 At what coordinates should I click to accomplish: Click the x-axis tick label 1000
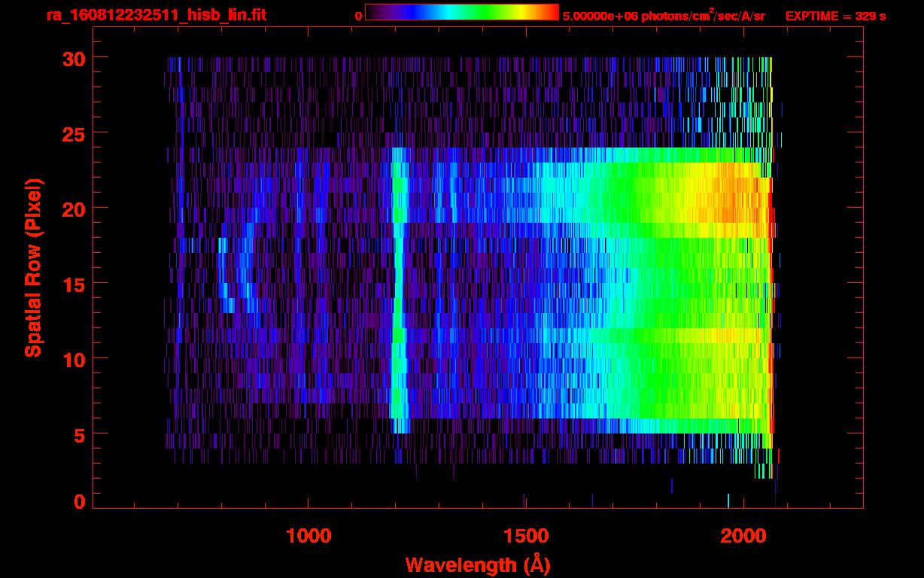(309, 536)
